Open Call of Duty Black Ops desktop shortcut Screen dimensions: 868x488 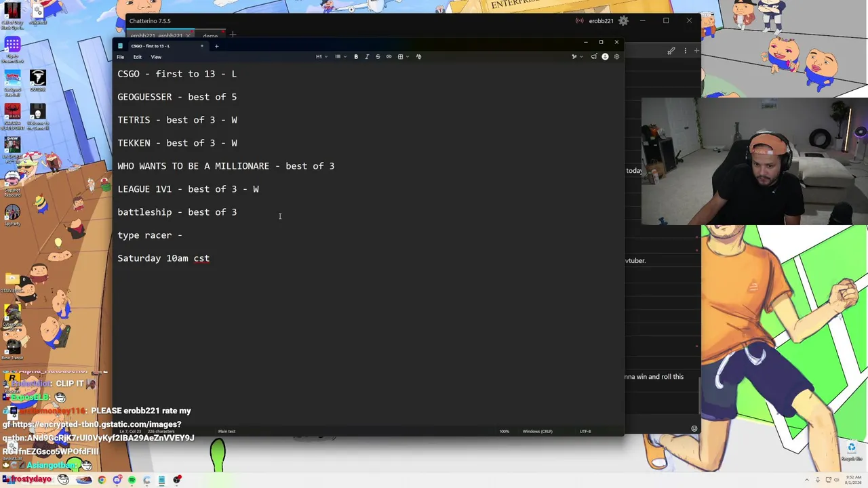[12, 17]
